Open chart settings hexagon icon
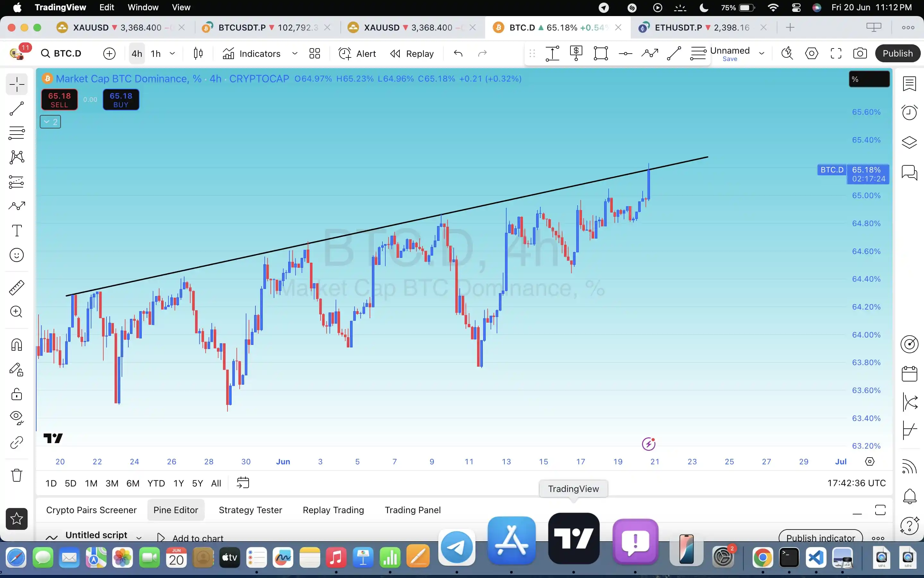Screen dimensions: 924x578 coord(811,54)
